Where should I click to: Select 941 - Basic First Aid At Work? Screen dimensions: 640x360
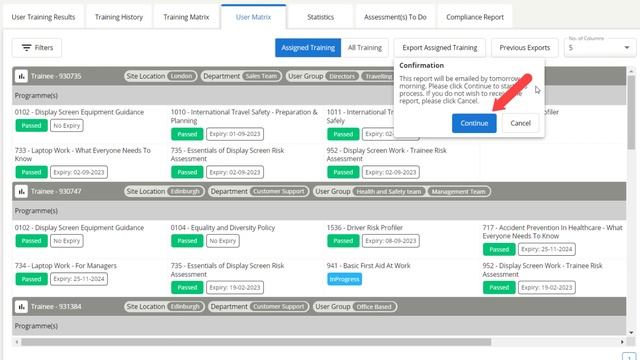(369, 266)
